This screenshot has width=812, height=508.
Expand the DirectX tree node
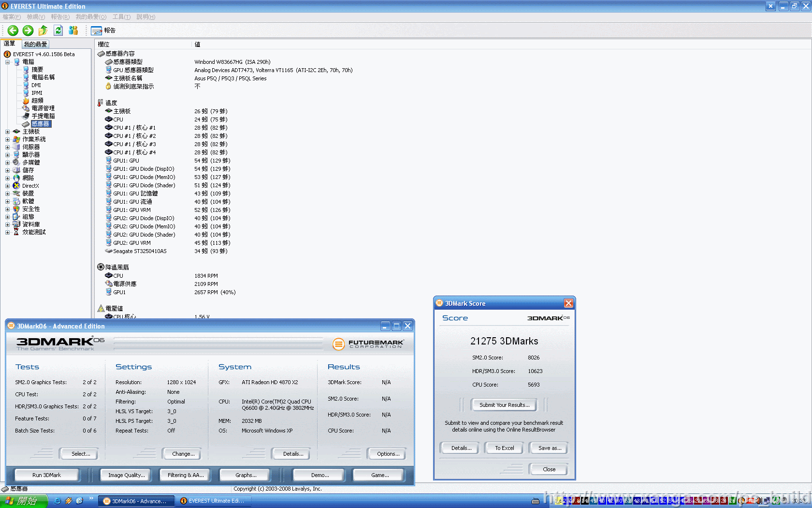[7, 186]
